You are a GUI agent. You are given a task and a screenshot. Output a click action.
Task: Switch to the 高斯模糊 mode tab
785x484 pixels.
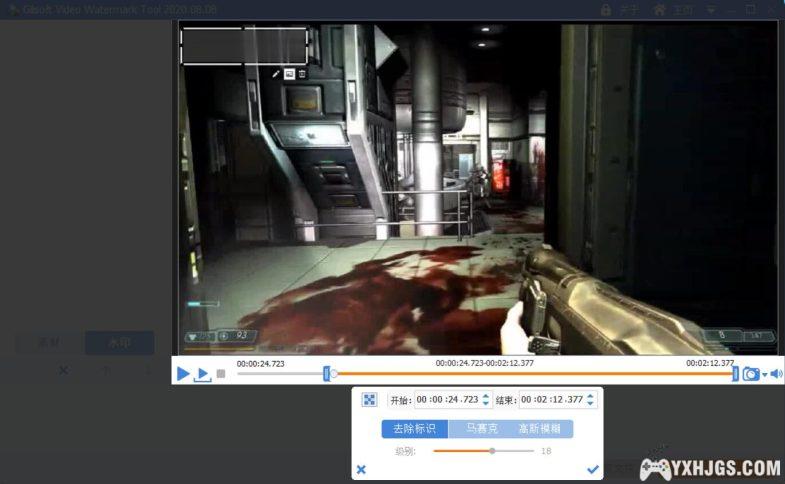coord(541,429)
